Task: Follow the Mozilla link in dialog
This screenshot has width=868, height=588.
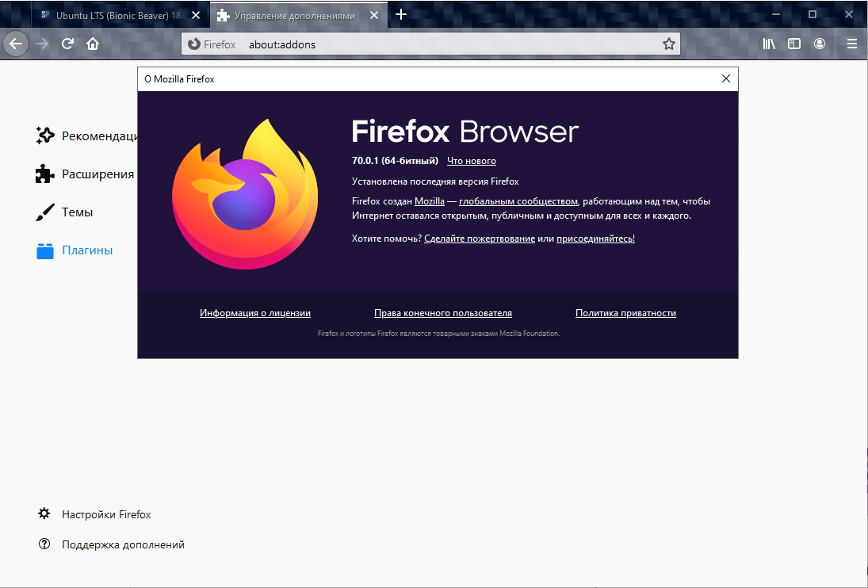Action: (430, 201)
